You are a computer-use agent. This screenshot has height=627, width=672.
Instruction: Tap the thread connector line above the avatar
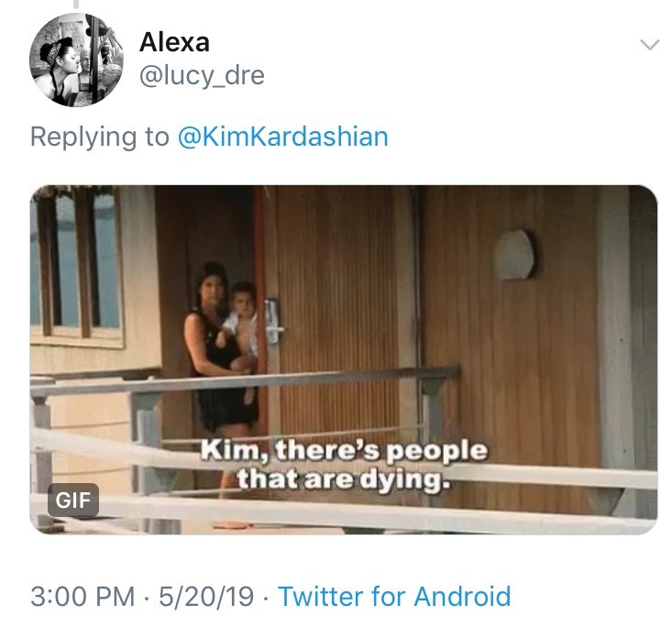[75, 4]
